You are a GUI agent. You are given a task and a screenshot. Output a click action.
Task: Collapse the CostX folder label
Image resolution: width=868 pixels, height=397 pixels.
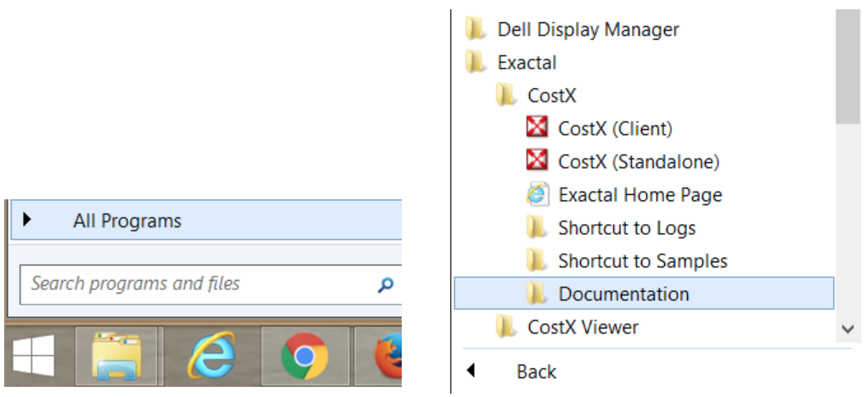pos(552,95)
